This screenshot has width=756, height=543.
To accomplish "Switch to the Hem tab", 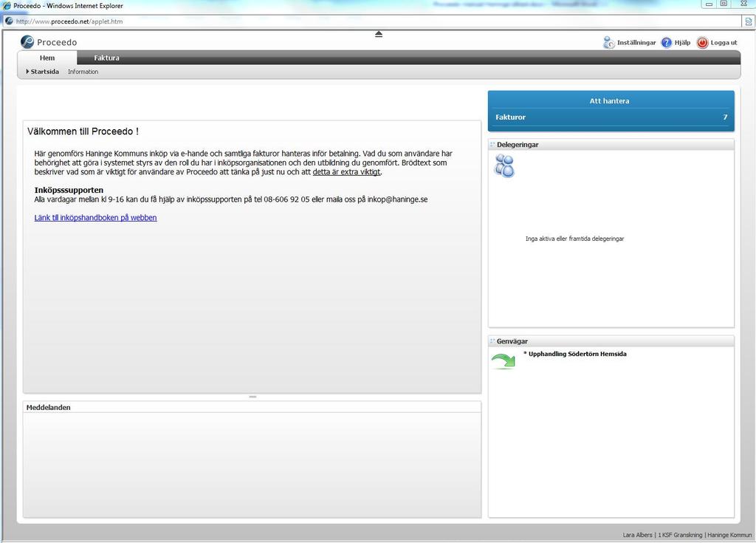I will coord(47,58).
